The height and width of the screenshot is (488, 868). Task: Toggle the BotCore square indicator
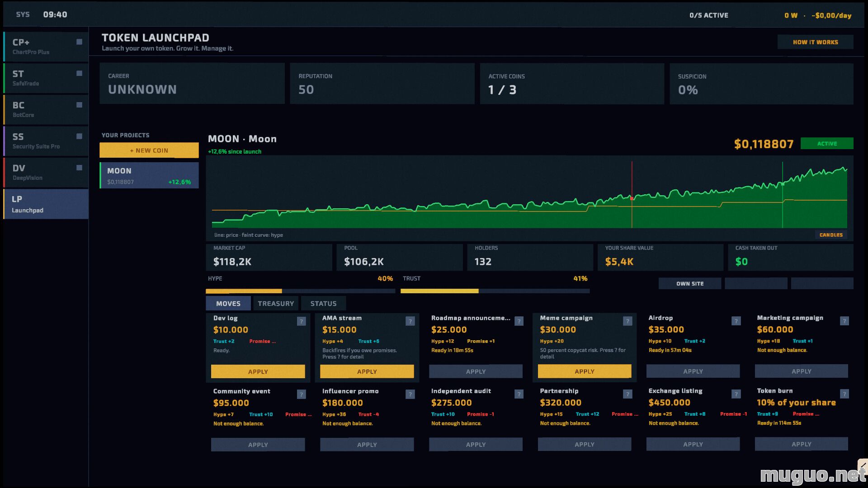tap(79, 105)
